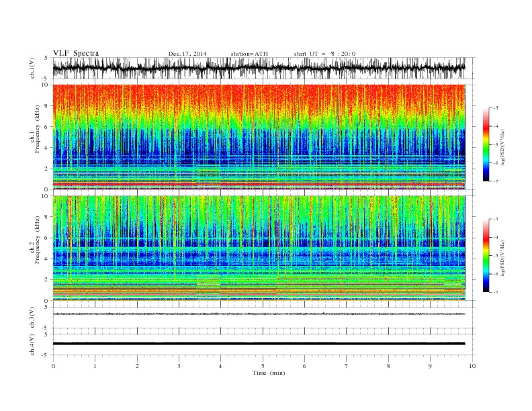The width and height of the screenshot is (532, 411).
Task: Click the ch.1 voltage waveform trace
Action: (259, 68)
